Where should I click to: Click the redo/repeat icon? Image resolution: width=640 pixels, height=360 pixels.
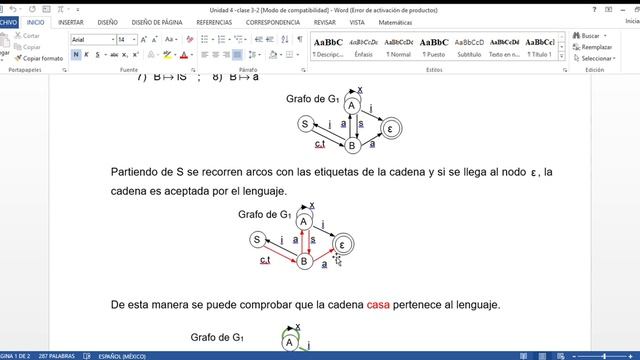click(x=32, y=9)
